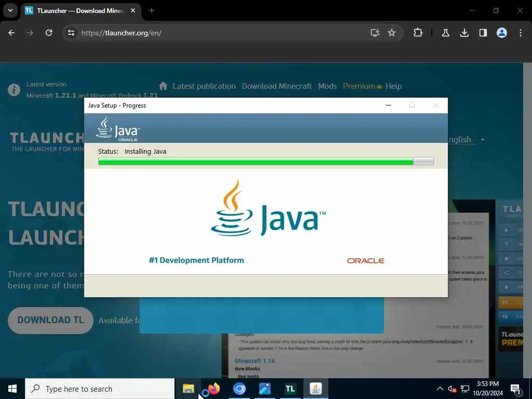Show hidden system tray icons

[440, 389]
